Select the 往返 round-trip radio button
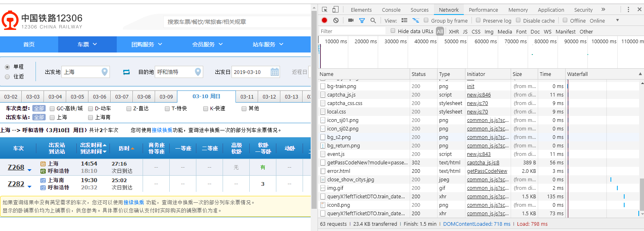The height and width of the screenshot is (231, 644). pos(7,77)
